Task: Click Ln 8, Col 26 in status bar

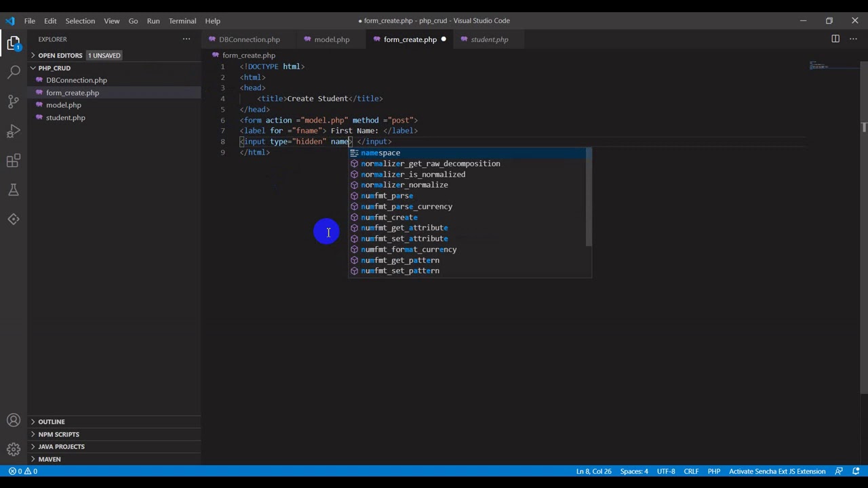Action: coord(593,471)
